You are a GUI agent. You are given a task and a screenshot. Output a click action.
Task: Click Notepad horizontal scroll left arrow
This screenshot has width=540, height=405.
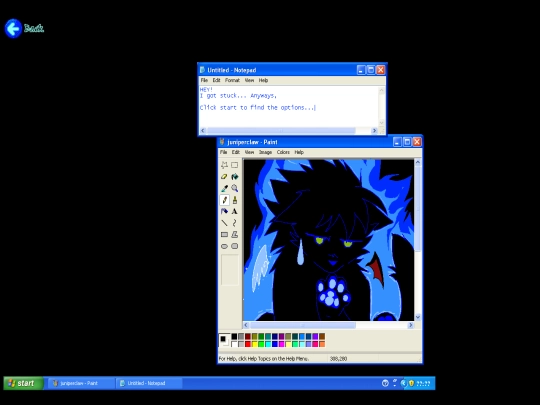(203, 131)
